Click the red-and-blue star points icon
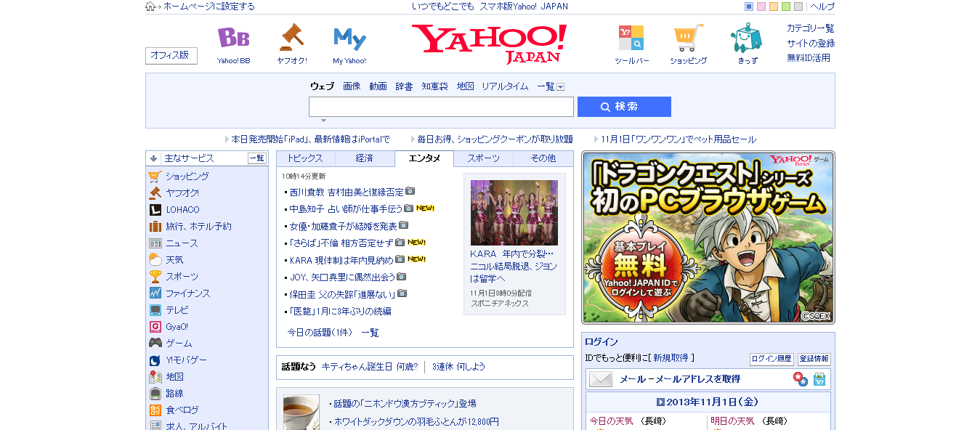Image resolution: width=980 pixels, height=430 pixels. coord(800,379)
